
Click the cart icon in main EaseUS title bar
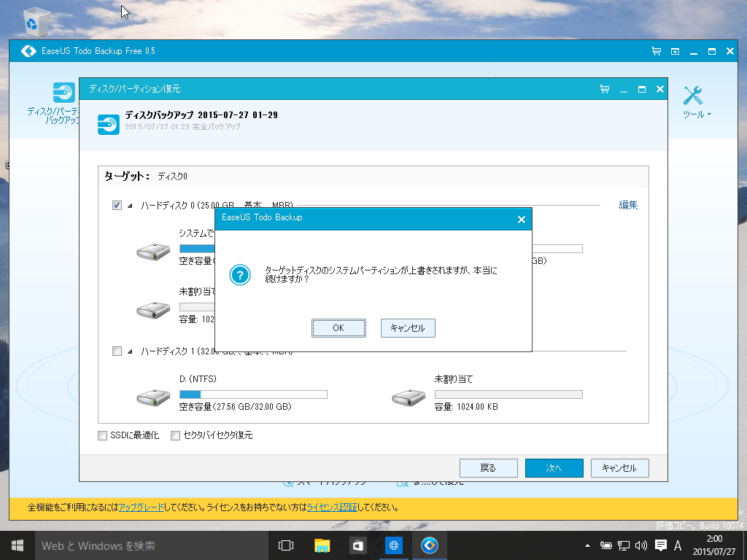[x=657, y=51]
